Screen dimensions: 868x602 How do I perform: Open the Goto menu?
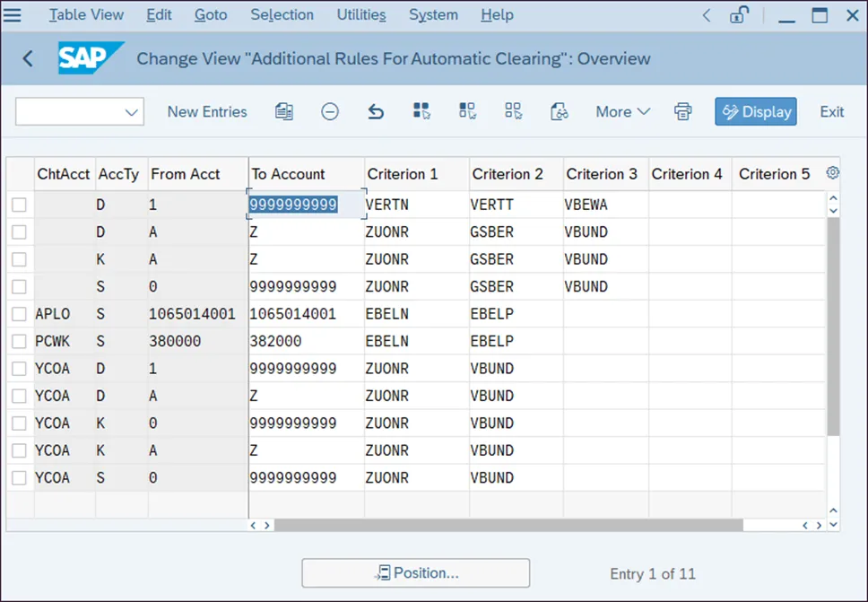click(x=211, y=14)
